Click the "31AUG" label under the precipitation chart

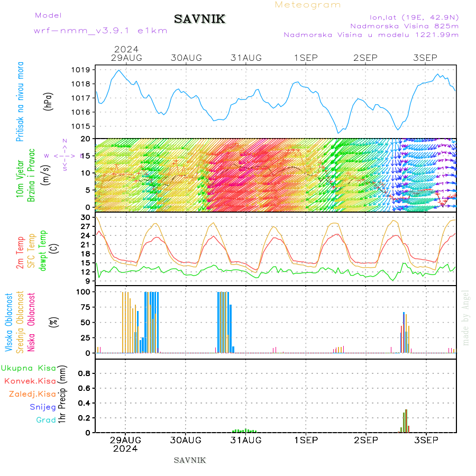pos(245,440)
